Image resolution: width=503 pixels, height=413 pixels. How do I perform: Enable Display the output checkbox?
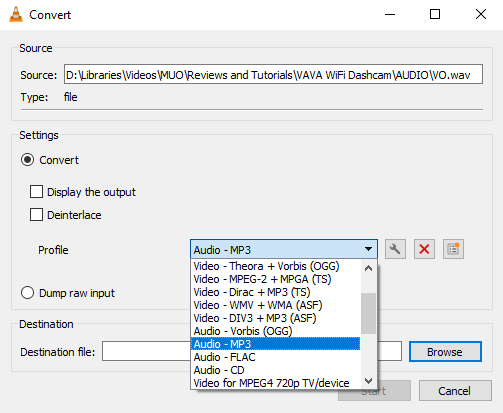36,192
